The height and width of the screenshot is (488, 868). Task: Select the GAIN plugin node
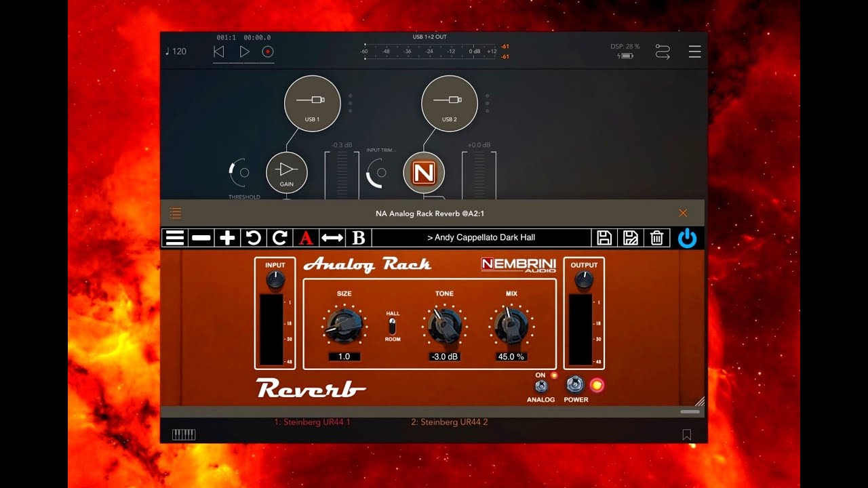287,172
